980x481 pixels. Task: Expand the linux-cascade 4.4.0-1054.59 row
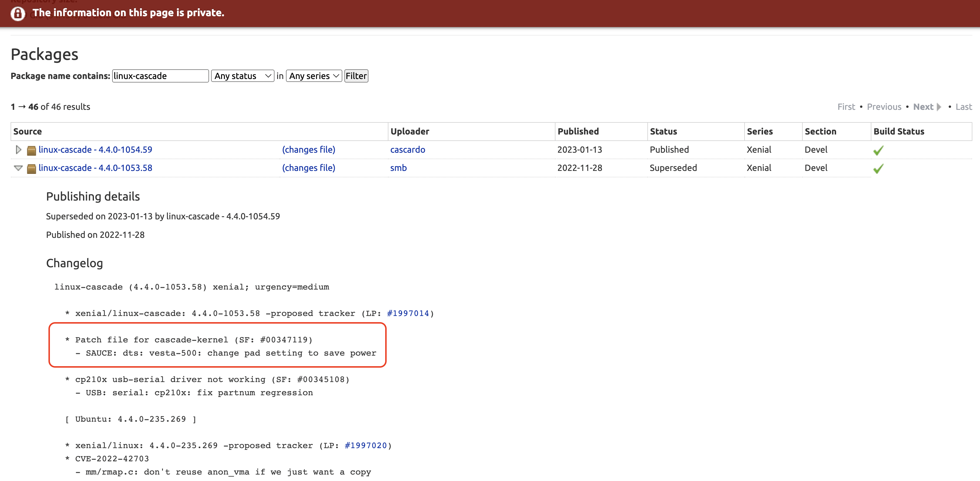coord(18,149)
